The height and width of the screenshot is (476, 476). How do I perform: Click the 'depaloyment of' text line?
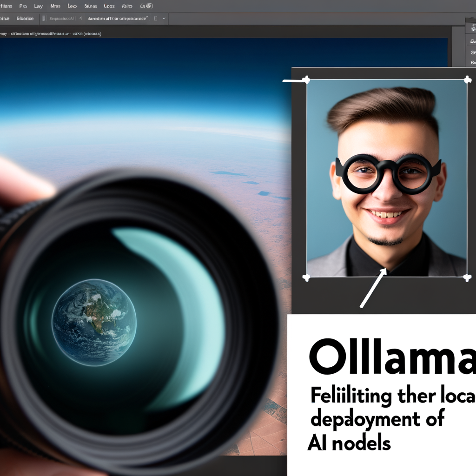tap(377, 420)
